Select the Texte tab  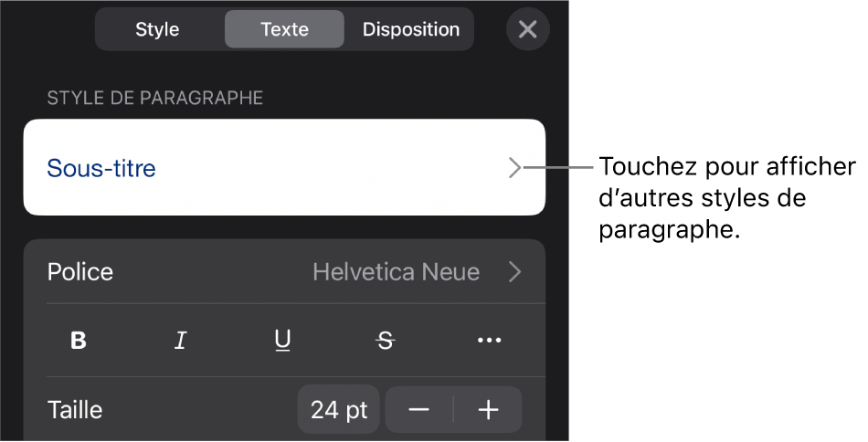284,29
